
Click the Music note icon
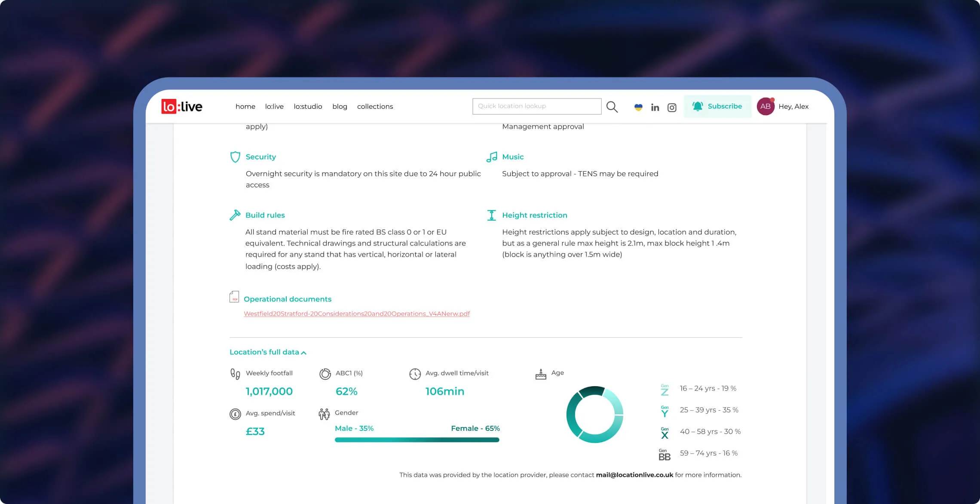pos(492,157)
